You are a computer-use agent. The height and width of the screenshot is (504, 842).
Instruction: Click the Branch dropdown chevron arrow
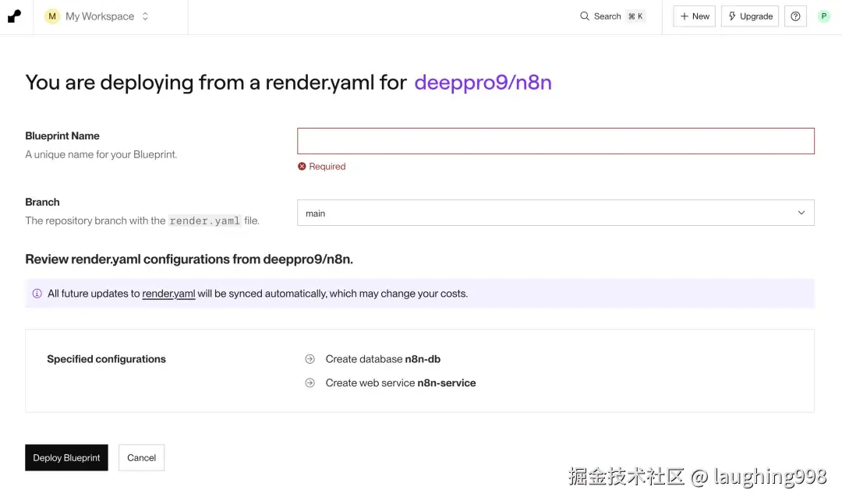tap(801, 213)
